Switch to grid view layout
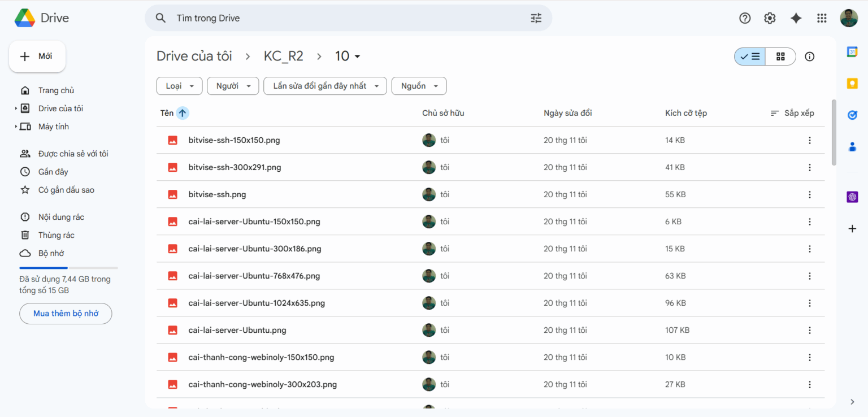Screen dimensions: 868x417 780,57
